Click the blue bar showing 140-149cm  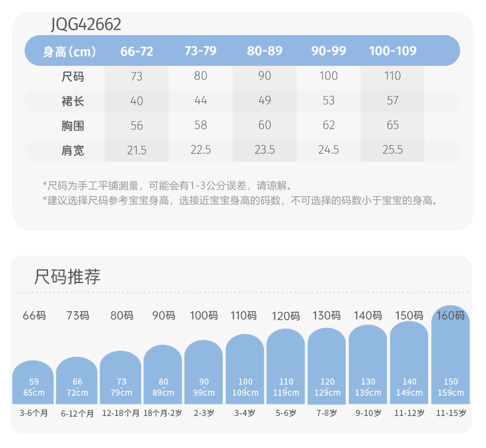[409, 362]
